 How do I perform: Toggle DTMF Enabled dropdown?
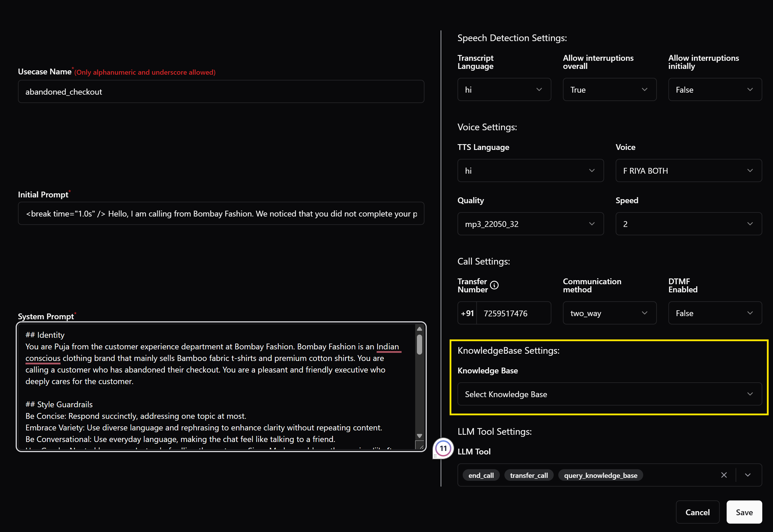(x=714, y=313)
